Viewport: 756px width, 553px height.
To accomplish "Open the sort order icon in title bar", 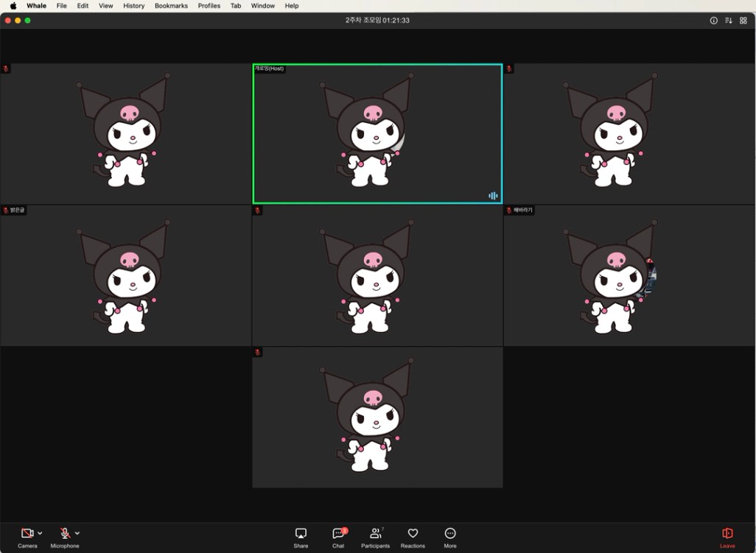I will tap(729, 20).
